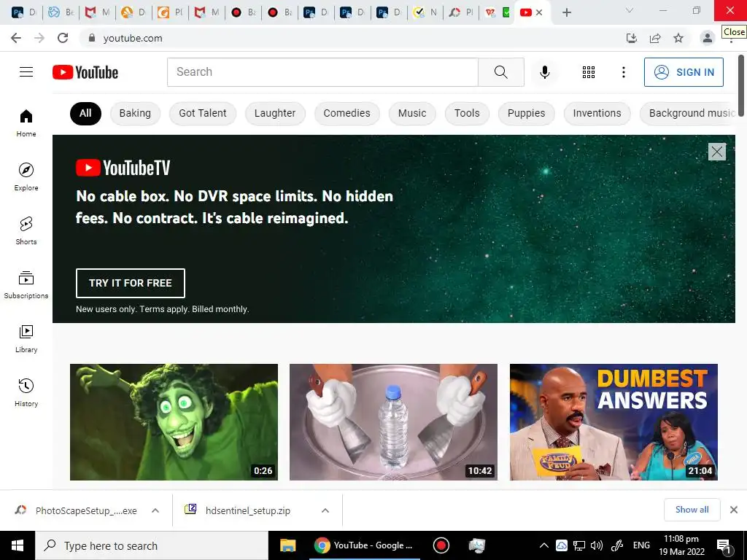The image size is (747, 560).
Task: Open the browser profile avatar
Action: [708, 38]
